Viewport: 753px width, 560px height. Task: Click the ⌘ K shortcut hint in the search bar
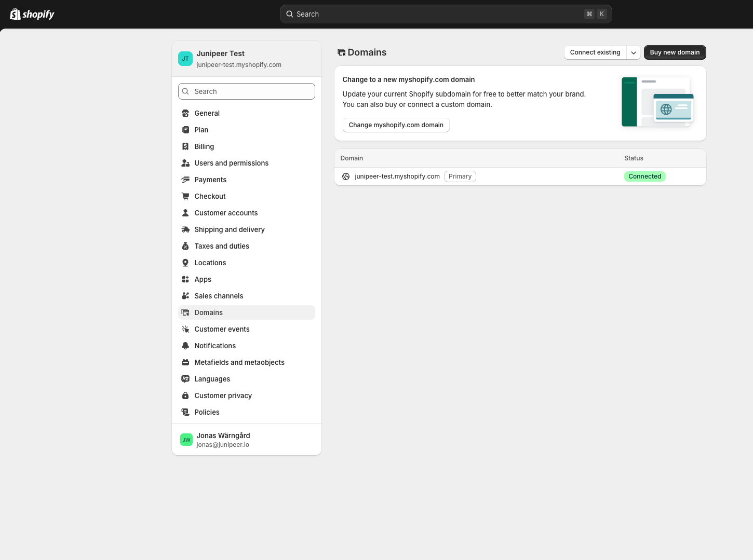click(x=595, y=14)
